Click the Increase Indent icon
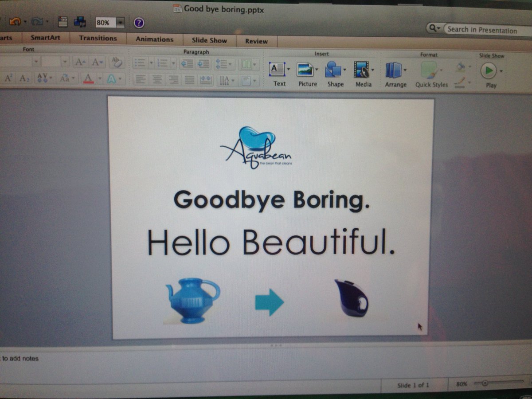Viewport: 532px width, 399px height. pyautogui.click(x=203, y=64)
